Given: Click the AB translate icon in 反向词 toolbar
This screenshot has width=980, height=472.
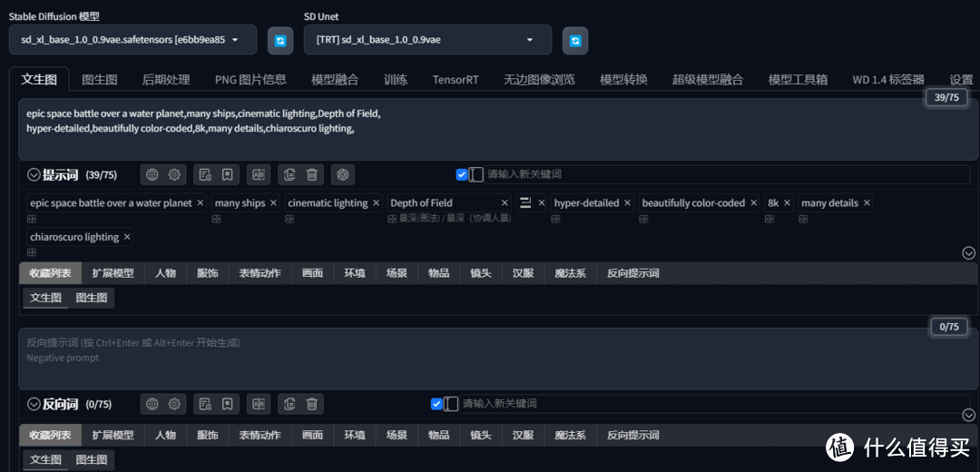Looking at the screenshot, I should (x=259, y=404).
